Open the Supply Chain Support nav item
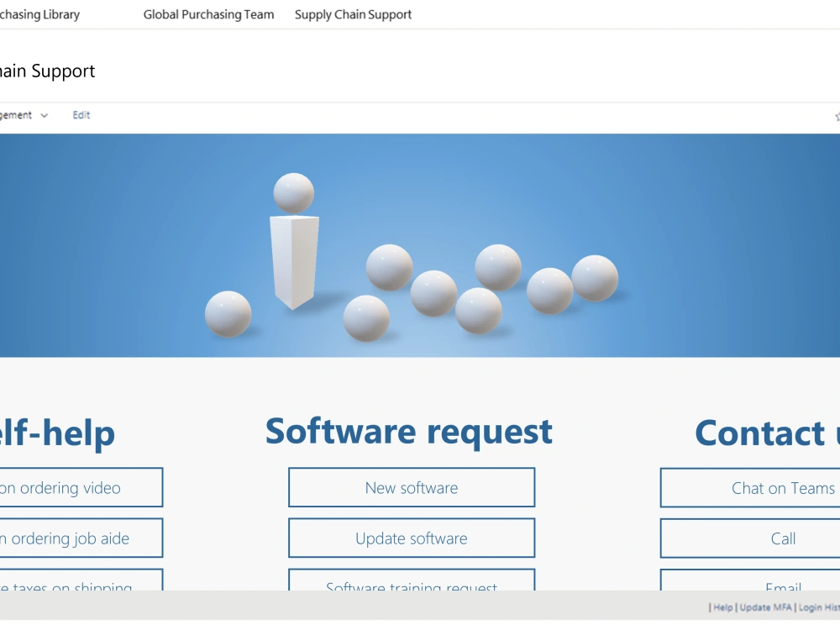The height and width of the screenshot is (630, 840). [353, 14]
